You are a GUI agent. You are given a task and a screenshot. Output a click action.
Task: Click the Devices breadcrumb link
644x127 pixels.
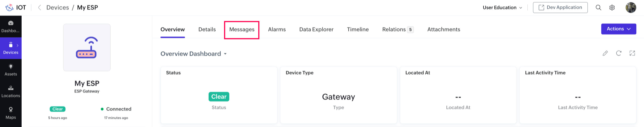tap(58, 7)
